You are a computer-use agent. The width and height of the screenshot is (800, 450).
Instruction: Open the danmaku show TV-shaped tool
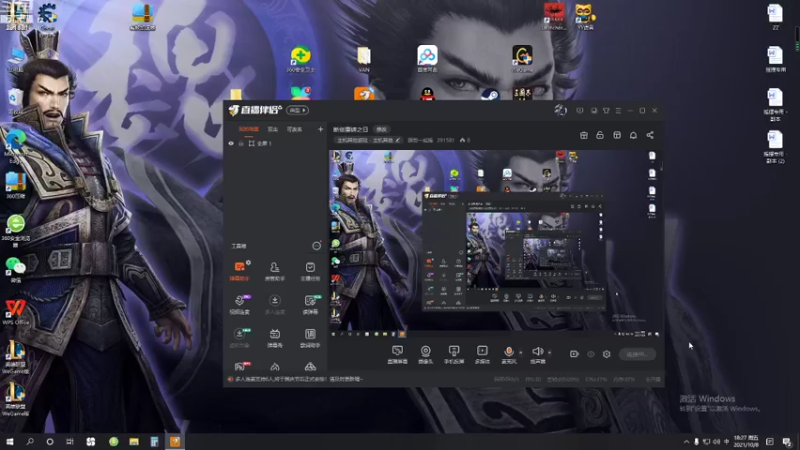(x=274, y=338)
